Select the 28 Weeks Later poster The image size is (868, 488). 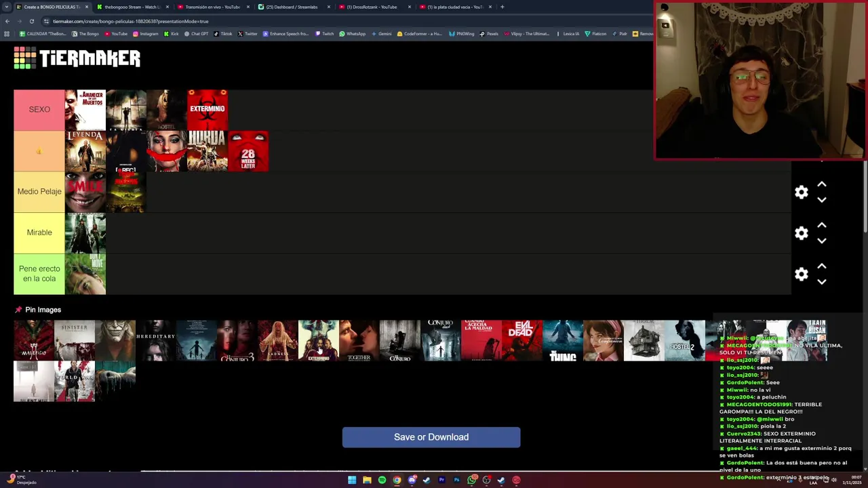point(248,151)
